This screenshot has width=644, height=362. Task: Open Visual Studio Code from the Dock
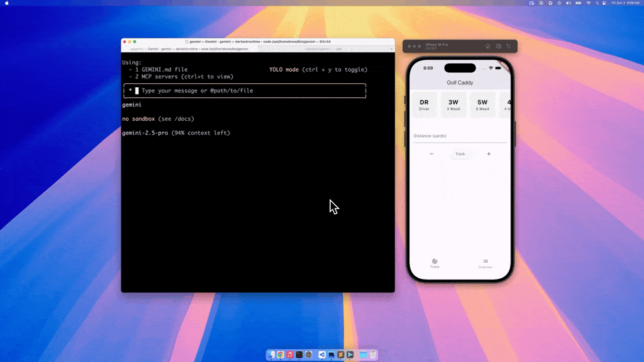click(x=322, y=355)
